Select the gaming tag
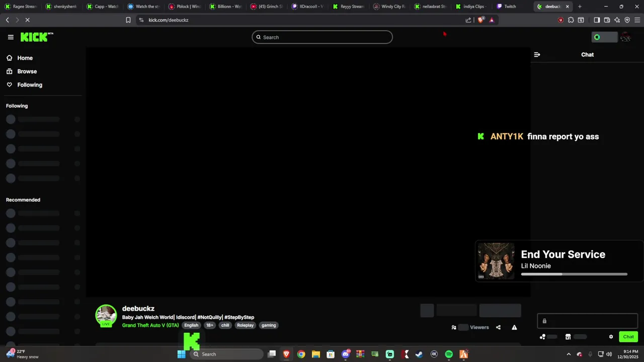 [x=269, y=325]
